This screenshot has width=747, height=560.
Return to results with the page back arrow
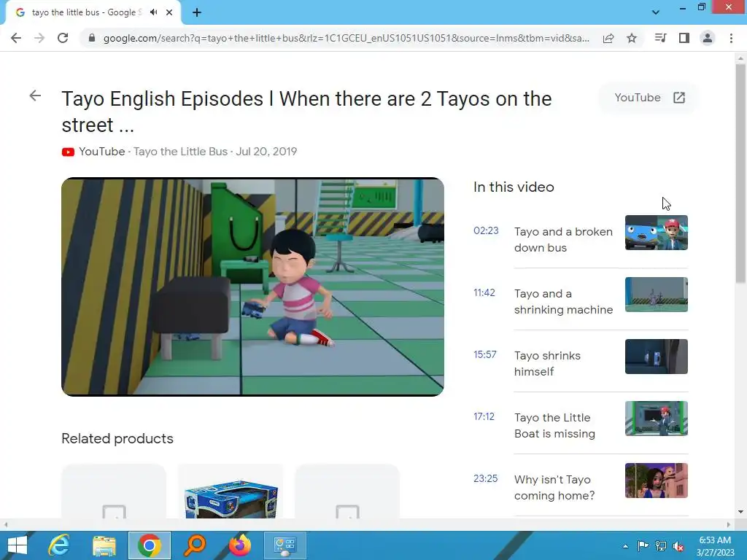click(35, 96)
